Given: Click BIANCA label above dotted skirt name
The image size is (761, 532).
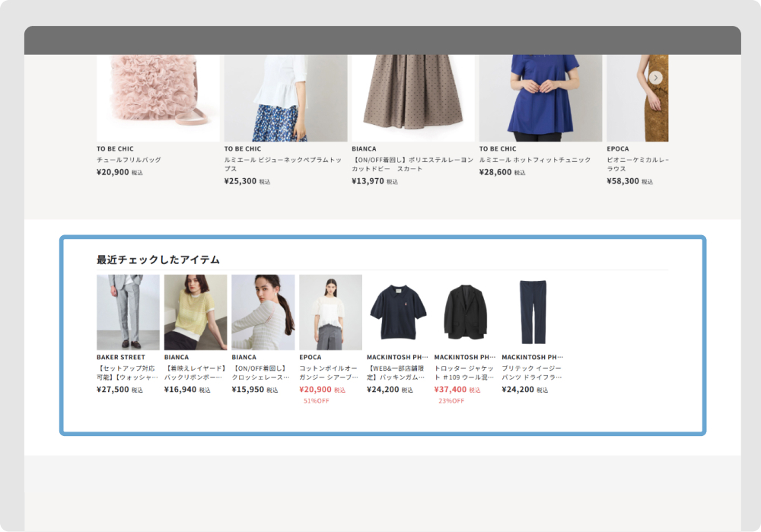Looking at the screenshot, I should pos(364,149).
